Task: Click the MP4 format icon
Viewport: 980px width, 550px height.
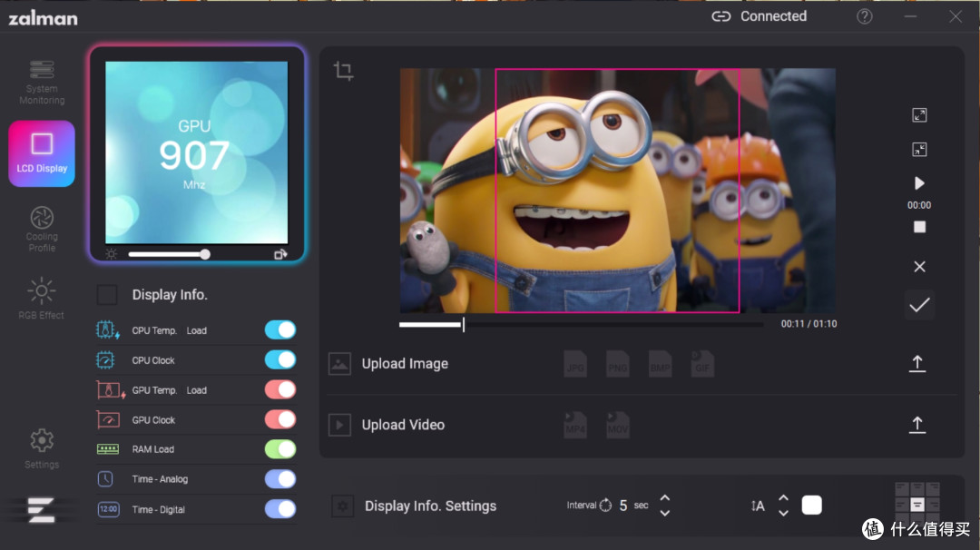Action: tap(575, 425)
